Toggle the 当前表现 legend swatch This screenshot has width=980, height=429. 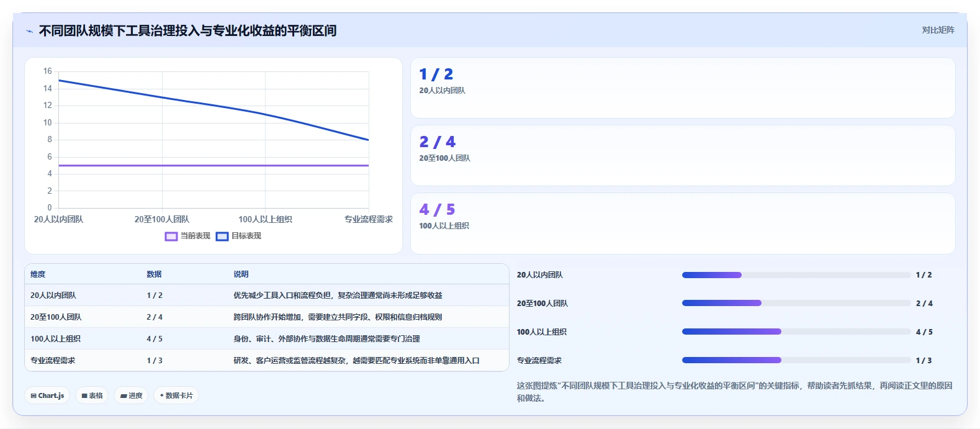pos(171,237)
